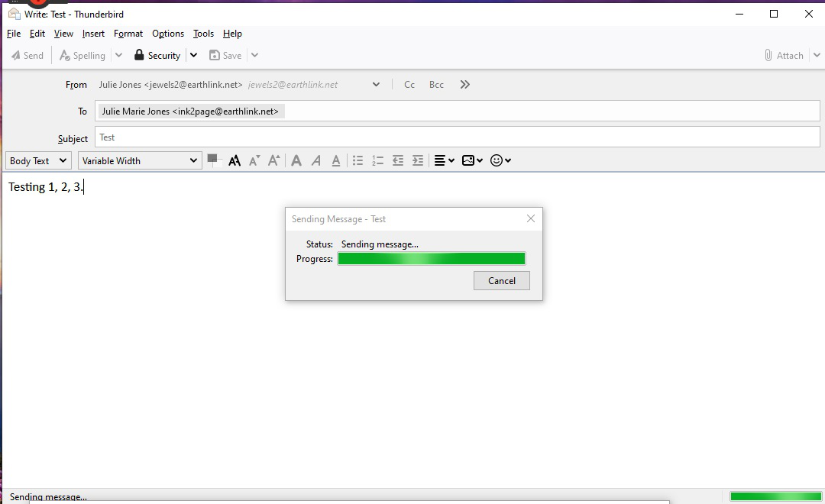Open the insert image dropdown
Screen dimensions: 825x504
(472, 160)
